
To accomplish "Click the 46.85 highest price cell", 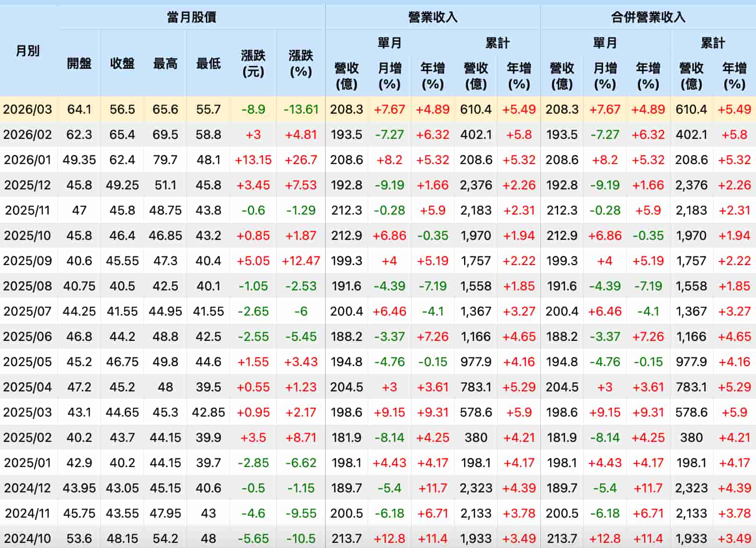I will tap(165, 236).
